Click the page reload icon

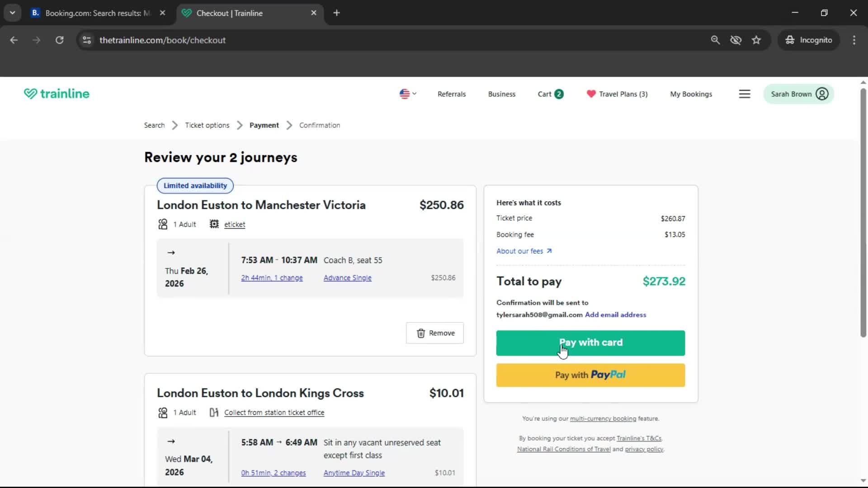tap(59, 40)
